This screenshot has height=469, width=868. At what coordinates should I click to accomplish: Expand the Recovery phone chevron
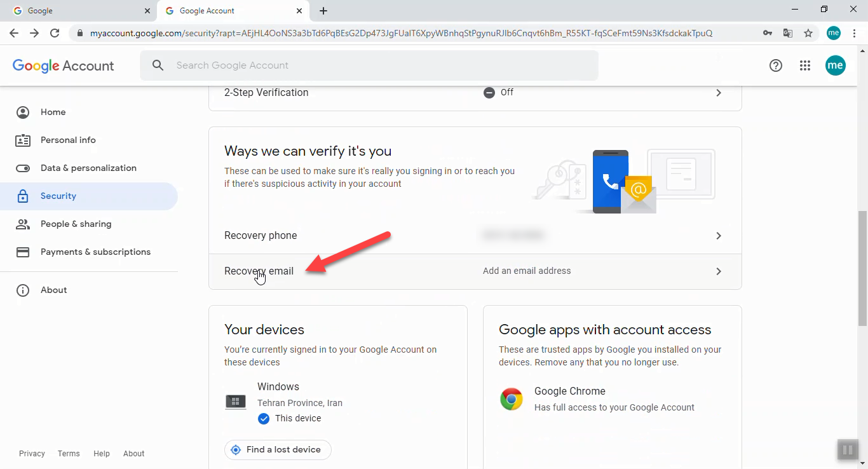(x=719, y=235)
